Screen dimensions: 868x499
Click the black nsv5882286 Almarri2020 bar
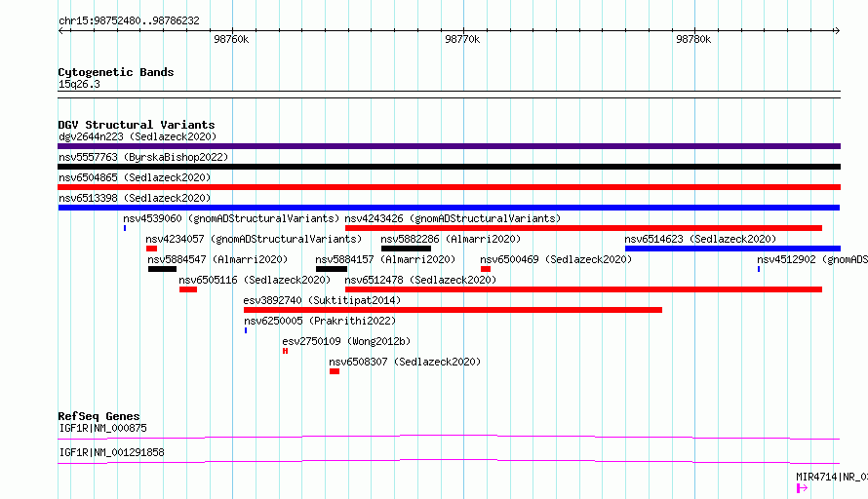click(x=406, y=249)
